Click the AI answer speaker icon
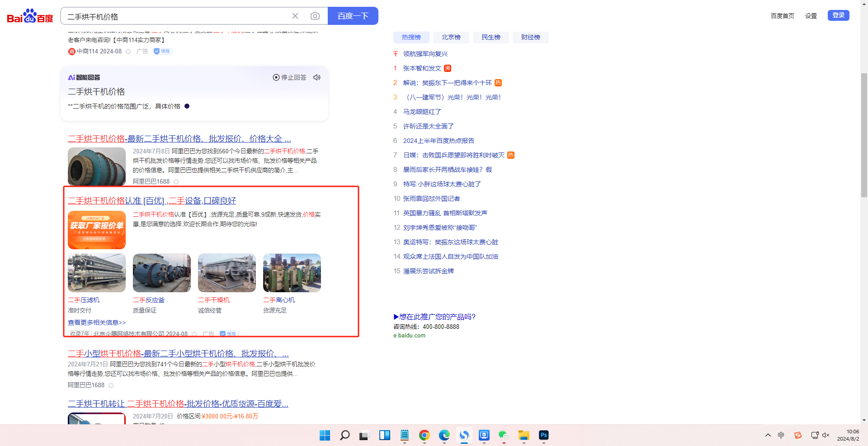Image resolution: width=868 pixels, height=446 pixels. pyautogui.click(x=317, y=77)
